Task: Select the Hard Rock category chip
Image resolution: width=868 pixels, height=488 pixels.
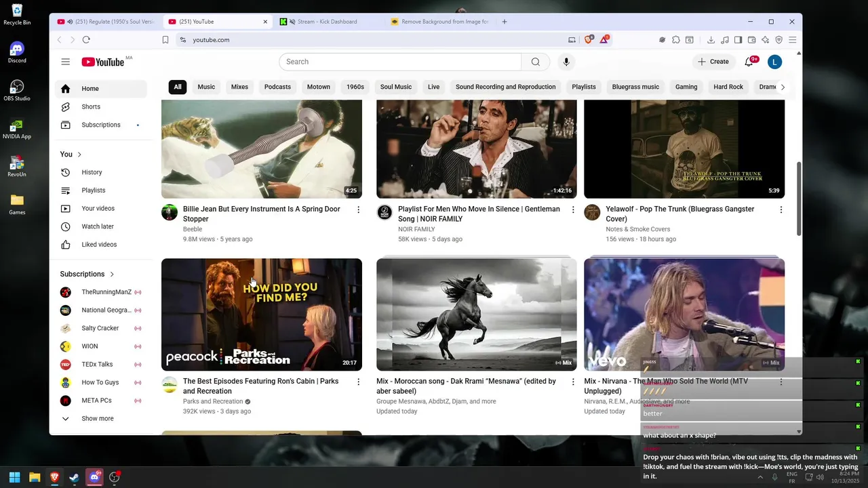Action: coord(728,87)
